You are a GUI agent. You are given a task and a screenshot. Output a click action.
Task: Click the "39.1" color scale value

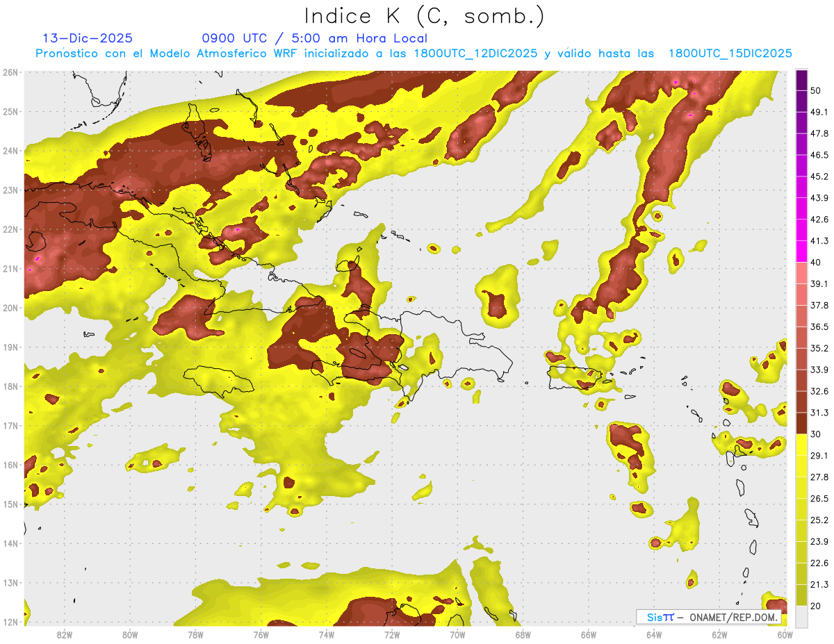pos(819,283)
